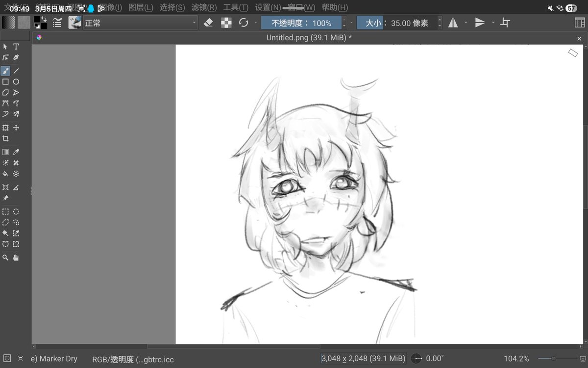Select the Measure tool

[16, 187]
